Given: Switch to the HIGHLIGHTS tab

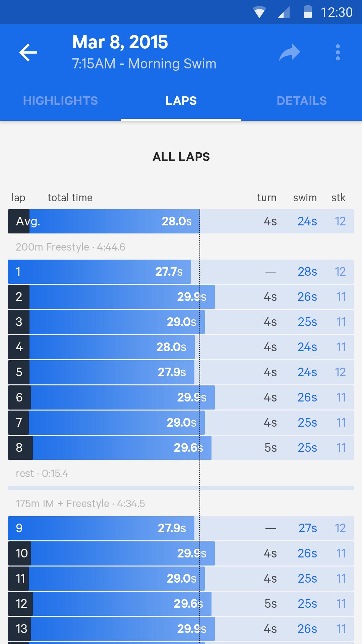Looking at the screenshot, I should pos(60,101).
